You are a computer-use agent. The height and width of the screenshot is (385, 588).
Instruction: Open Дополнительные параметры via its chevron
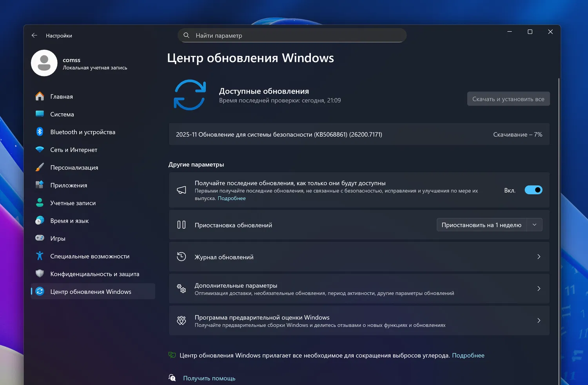point(539,289)
